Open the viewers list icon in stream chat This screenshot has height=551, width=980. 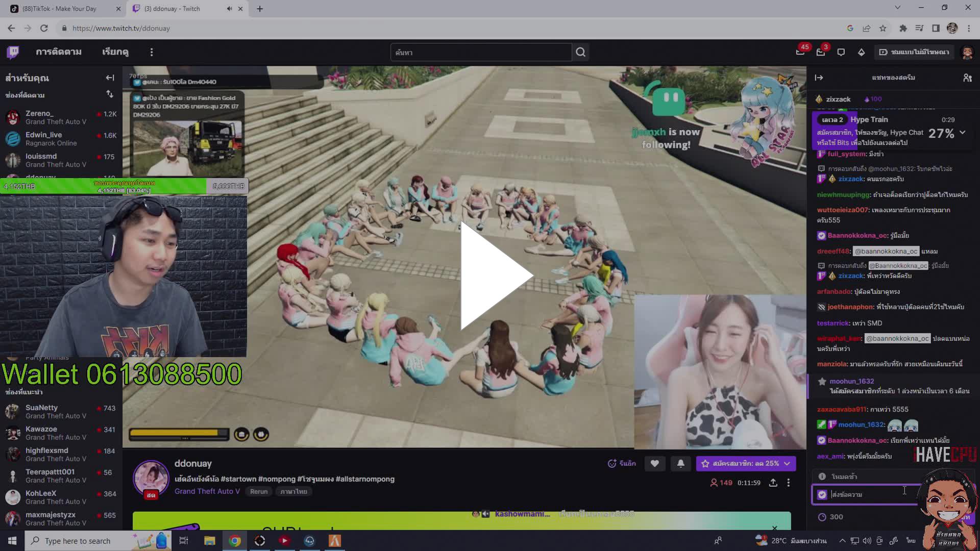967,78
